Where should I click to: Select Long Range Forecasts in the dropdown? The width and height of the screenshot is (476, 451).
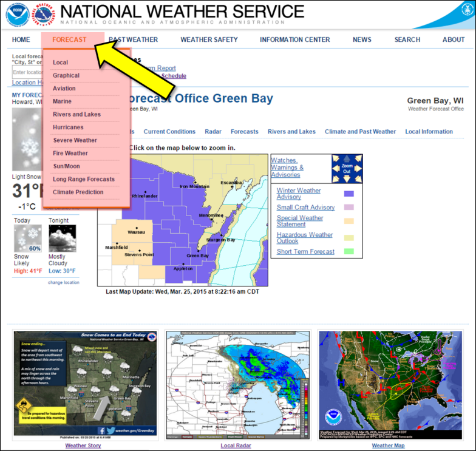pos(85,179)
